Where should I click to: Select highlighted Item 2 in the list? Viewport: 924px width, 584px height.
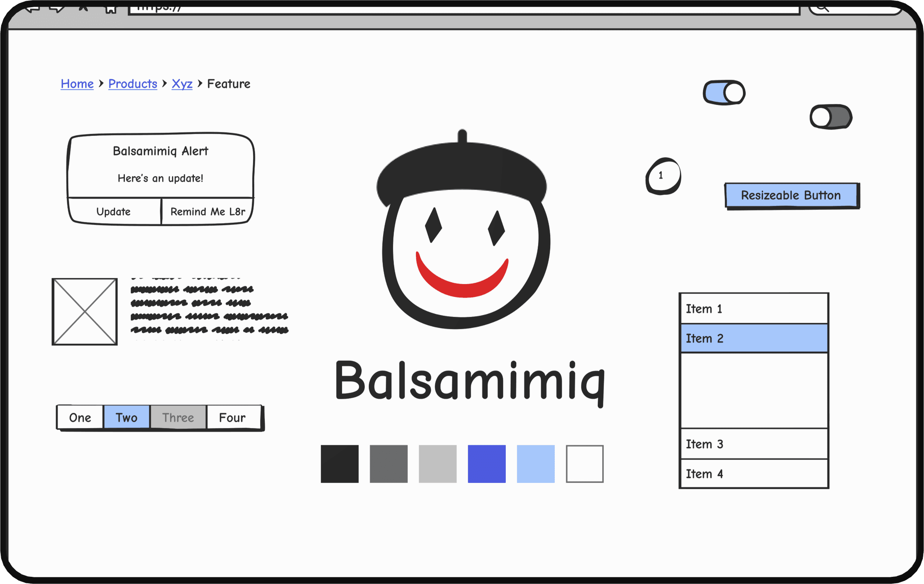(754, 338)
